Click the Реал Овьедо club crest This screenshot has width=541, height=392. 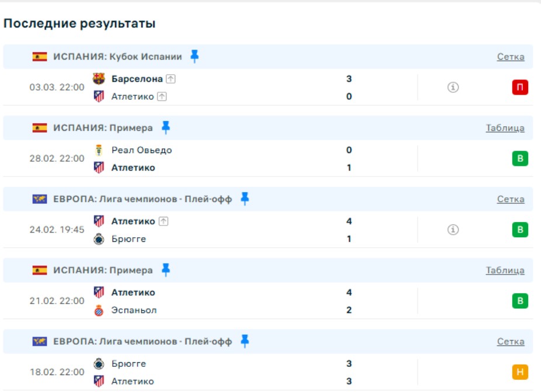pyautogui.click(x=99, y=150)
